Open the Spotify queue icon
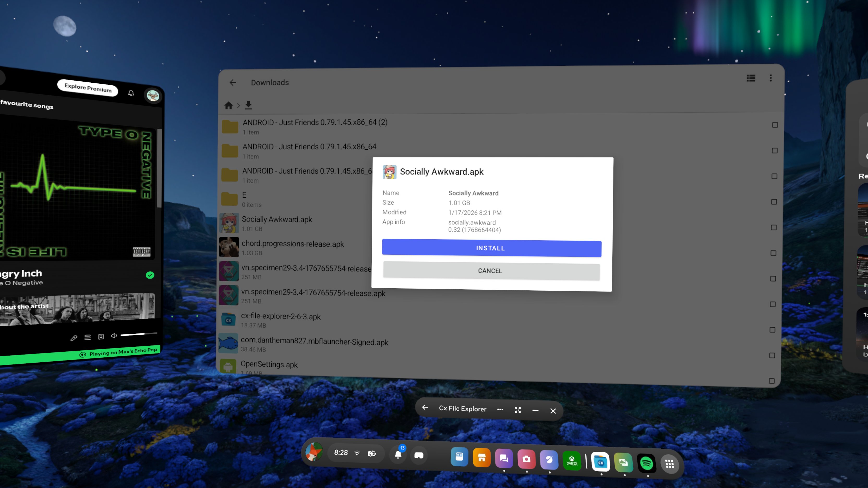Screen dimensions: 868x488 pos(87,337)
